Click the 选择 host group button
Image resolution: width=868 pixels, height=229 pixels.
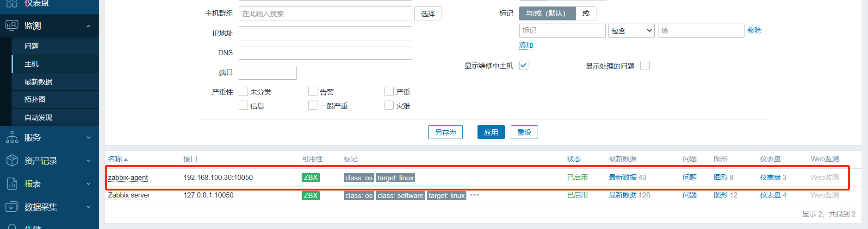pos(428,13)
